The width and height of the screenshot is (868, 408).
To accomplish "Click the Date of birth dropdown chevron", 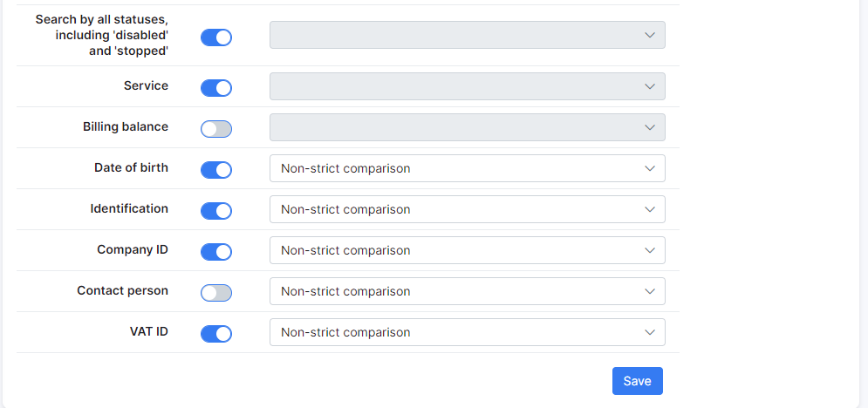I will point(650,168).
